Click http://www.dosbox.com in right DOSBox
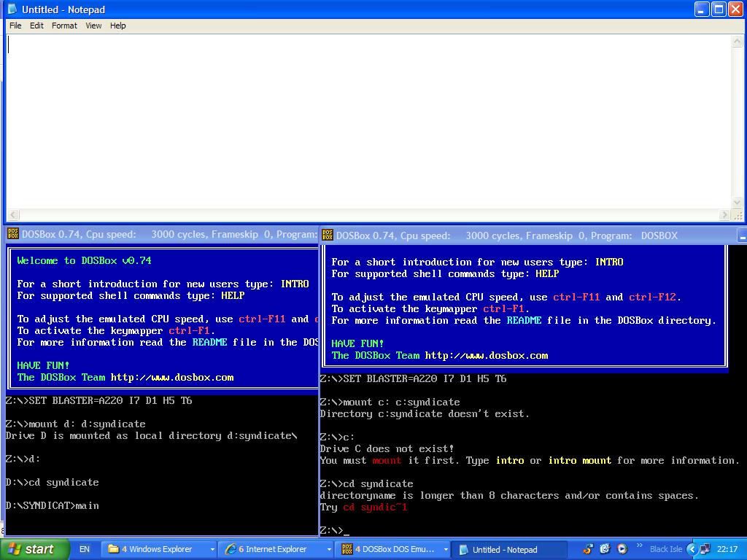 487,356
